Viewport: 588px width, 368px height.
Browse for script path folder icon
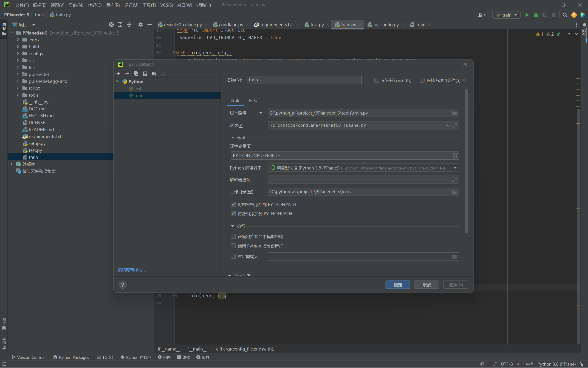[x=454, y=113]
